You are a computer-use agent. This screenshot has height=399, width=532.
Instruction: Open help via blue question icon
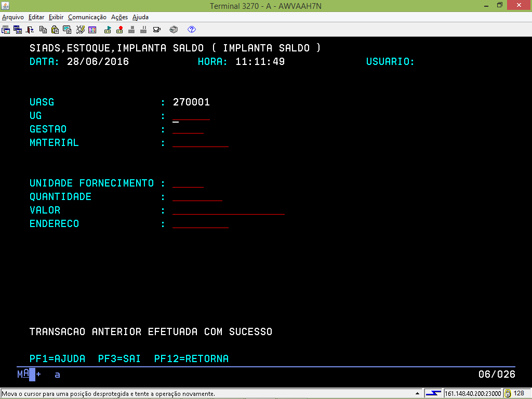[192, 30]
